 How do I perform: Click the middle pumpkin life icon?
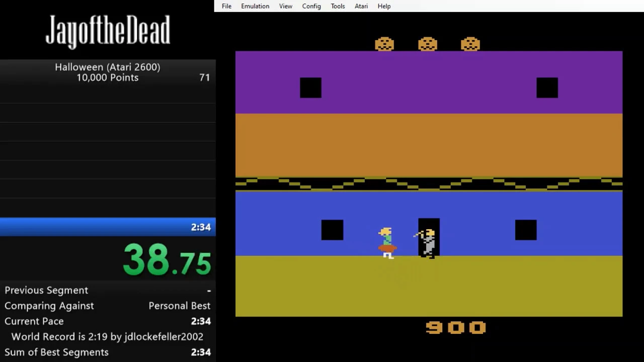[428, 44]
